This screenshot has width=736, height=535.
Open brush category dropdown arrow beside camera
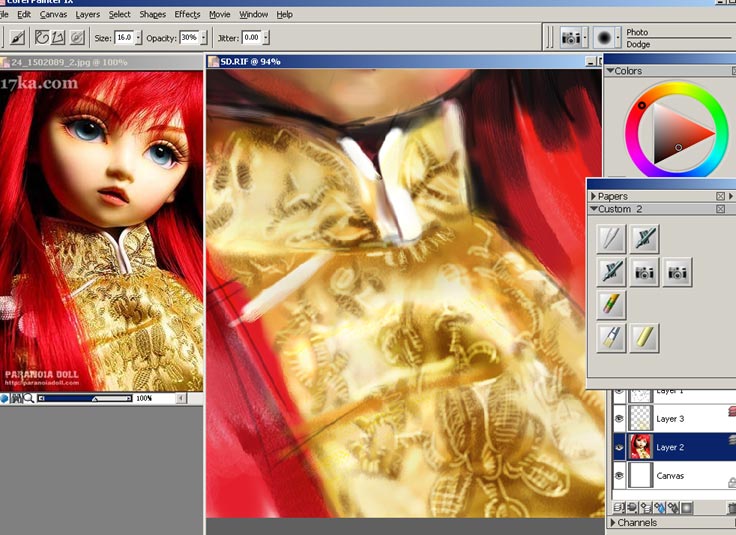pos(585,38)
